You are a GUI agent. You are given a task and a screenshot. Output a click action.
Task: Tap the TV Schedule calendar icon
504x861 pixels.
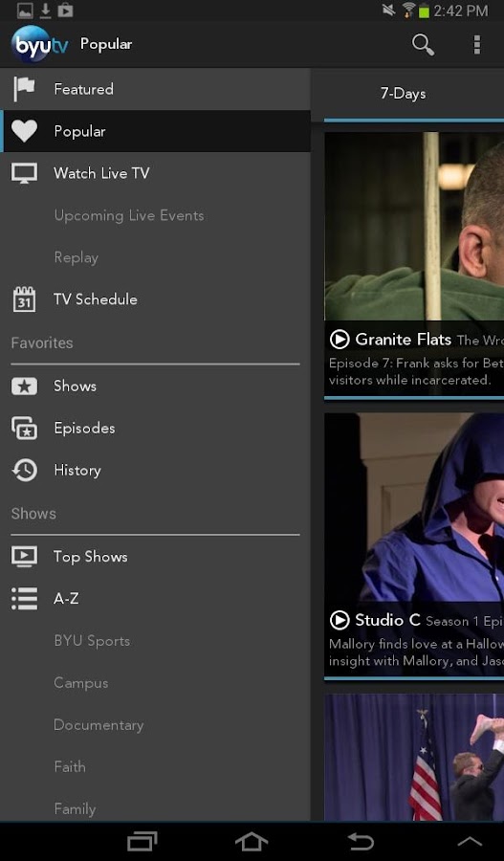[x=24, y=299]
